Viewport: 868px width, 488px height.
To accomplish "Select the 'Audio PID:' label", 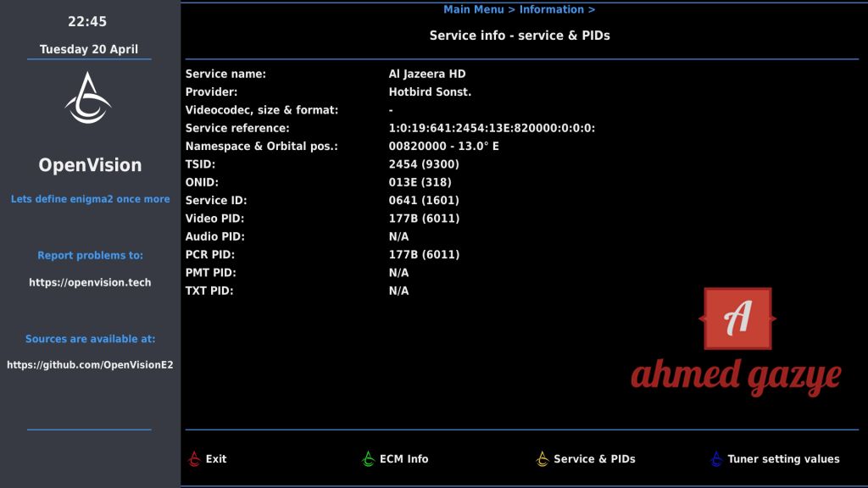I will pyautogui.click(x=214, y=237).
